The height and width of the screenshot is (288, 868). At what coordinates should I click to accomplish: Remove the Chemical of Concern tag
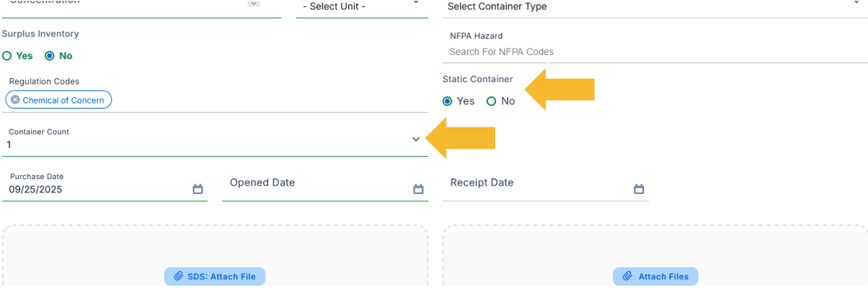pos(16,100)
